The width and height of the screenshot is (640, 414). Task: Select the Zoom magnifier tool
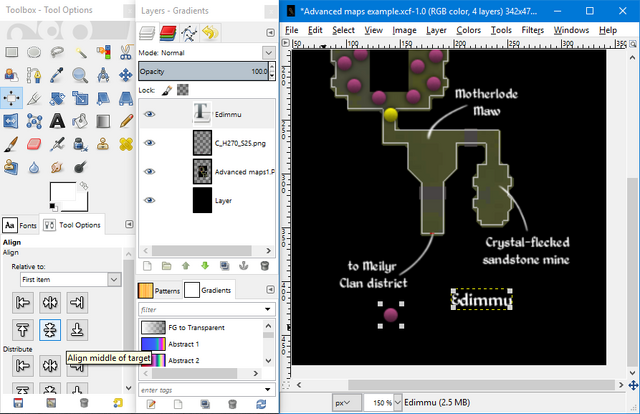tap(80, 75)
